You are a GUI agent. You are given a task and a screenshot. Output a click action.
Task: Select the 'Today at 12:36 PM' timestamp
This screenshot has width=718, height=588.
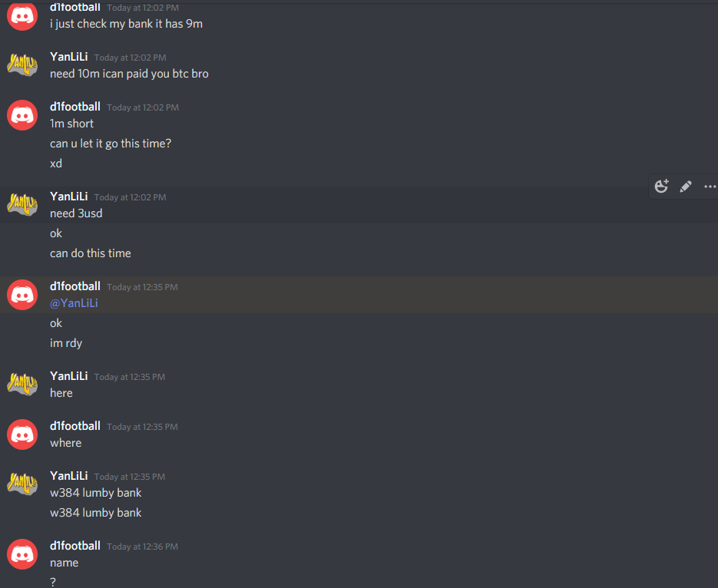[142, 547]
